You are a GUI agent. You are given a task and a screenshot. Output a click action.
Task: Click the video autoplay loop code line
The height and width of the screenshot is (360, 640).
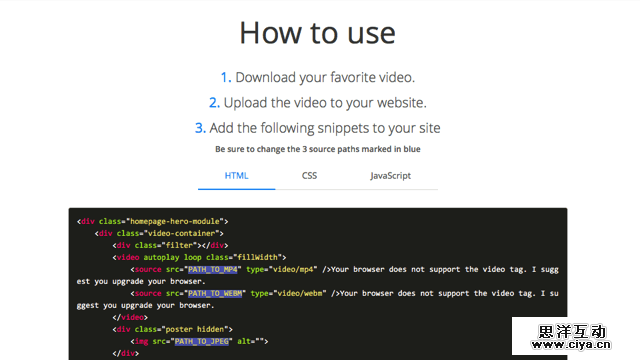pyautogui.click(x=199, y=257)
